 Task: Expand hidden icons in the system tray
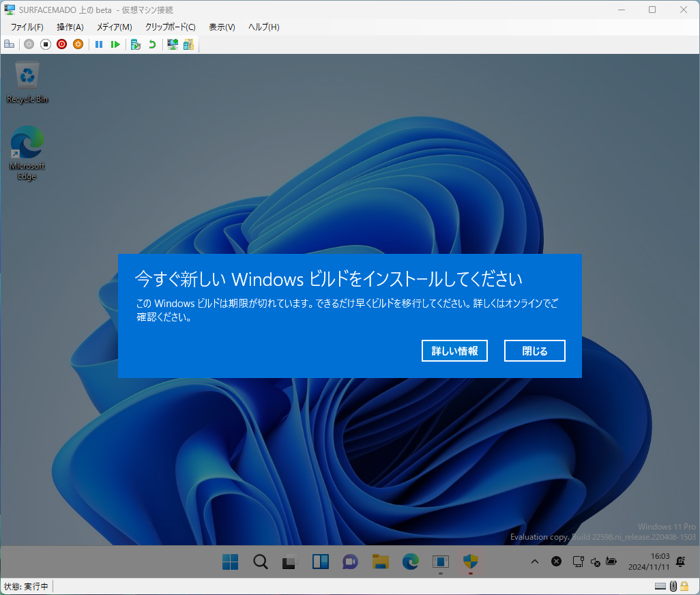(534, 562)
